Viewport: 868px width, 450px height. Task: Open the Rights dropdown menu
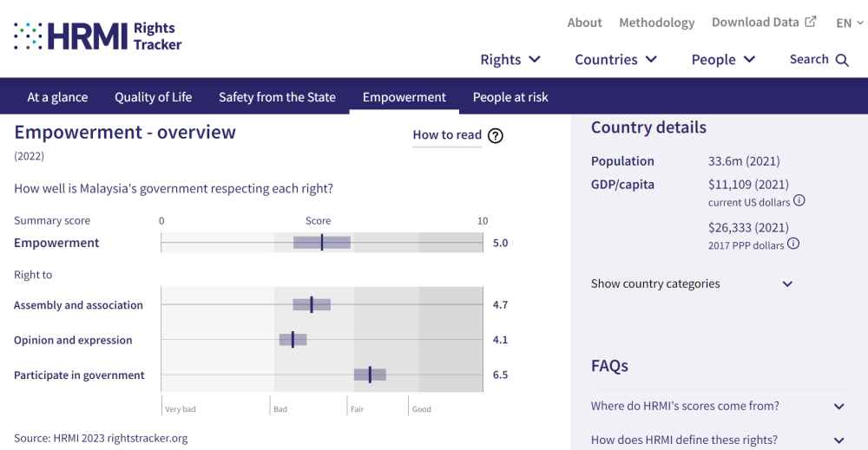(510, 60)
